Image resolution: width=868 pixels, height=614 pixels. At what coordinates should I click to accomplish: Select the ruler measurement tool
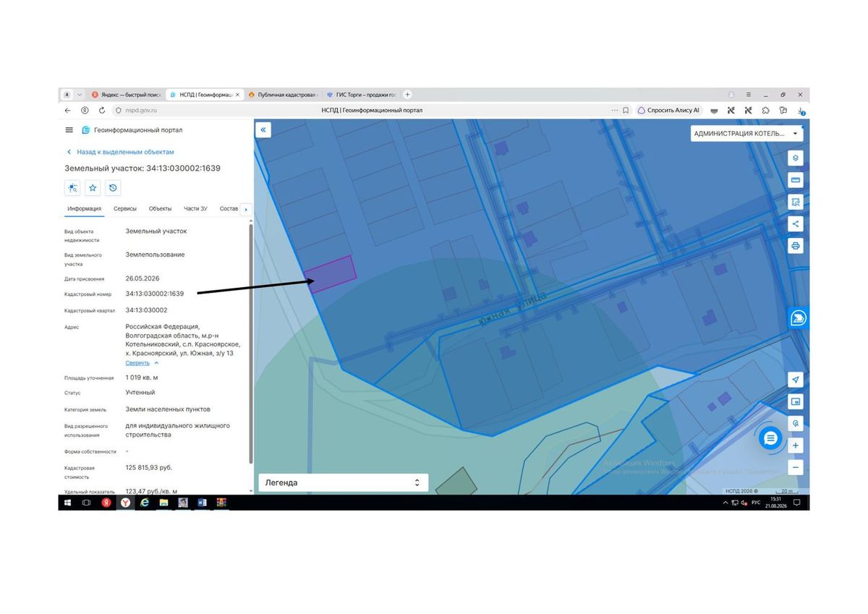coord(796,180)
